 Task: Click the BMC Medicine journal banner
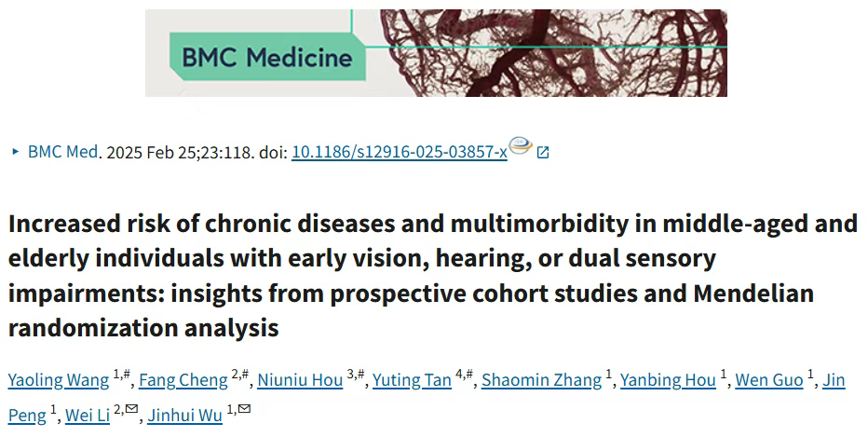(x=436, y=52)
